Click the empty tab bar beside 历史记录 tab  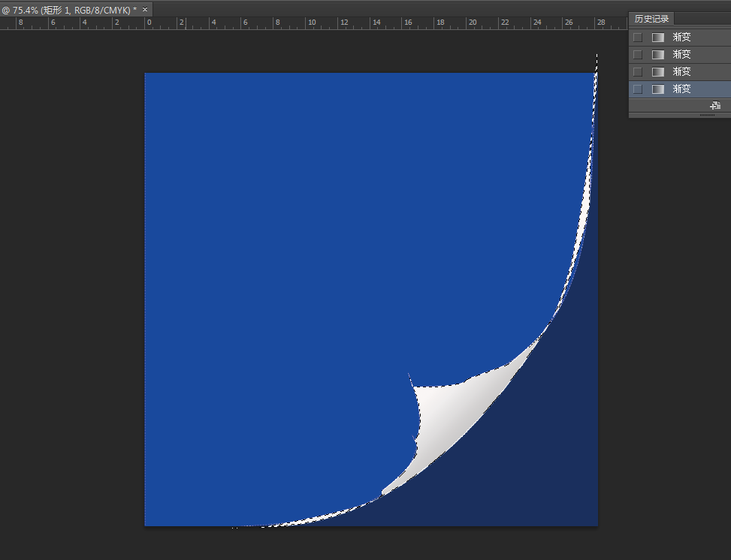click(702, 19)
